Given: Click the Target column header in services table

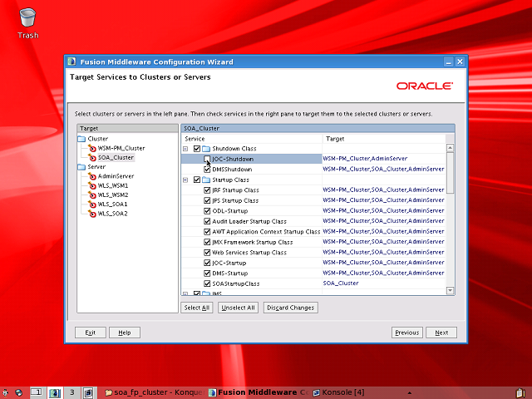Looking at the screenshot, I should coord(384,139).
